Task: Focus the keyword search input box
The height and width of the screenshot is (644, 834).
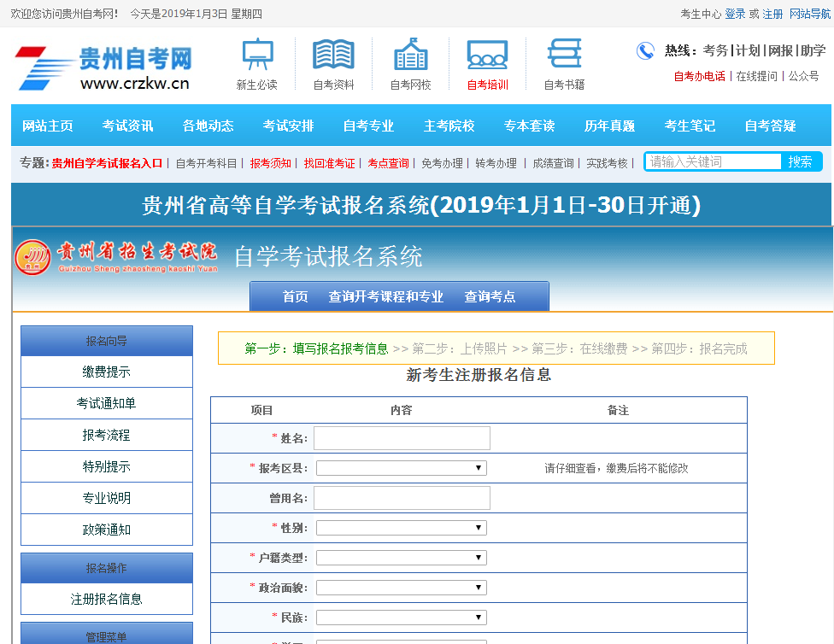Action: (x=714, y=161)
